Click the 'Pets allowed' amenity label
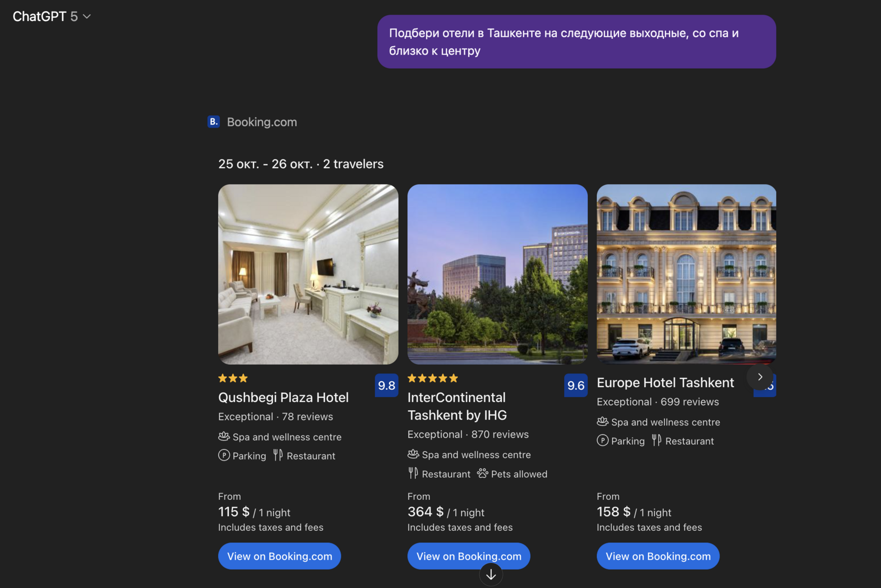The image size is (881, 588). point(519,474)
